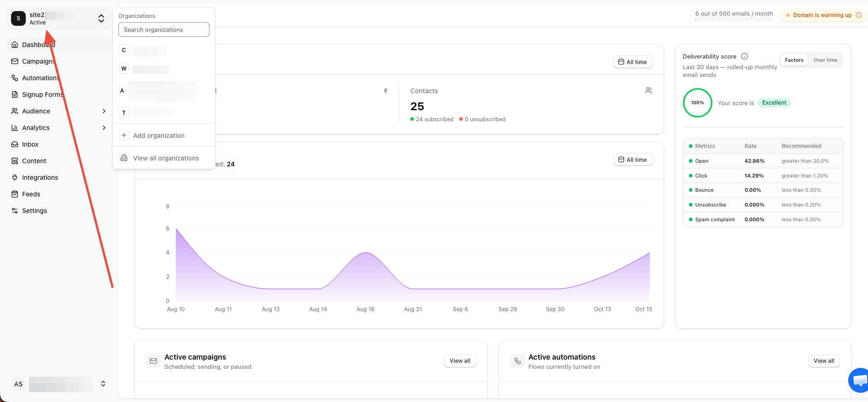Click the Contacts people icon in card

coord(649,90)
